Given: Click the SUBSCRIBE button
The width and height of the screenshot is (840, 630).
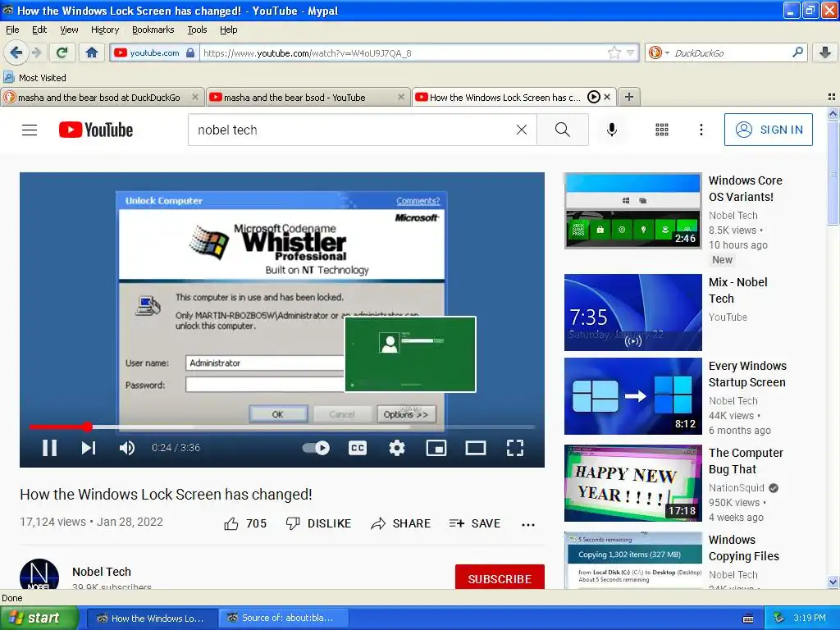Looking at the screenshot, I should click(500, 577).
